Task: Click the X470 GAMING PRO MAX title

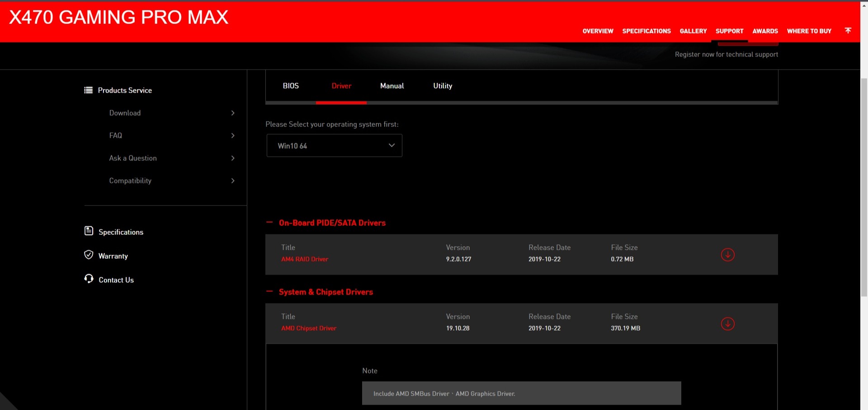Action: (x=119, y=17)
